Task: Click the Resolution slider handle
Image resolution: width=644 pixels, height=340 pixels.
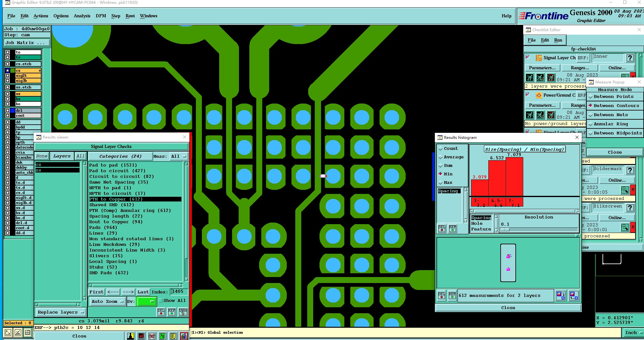Action: (505, 230)
